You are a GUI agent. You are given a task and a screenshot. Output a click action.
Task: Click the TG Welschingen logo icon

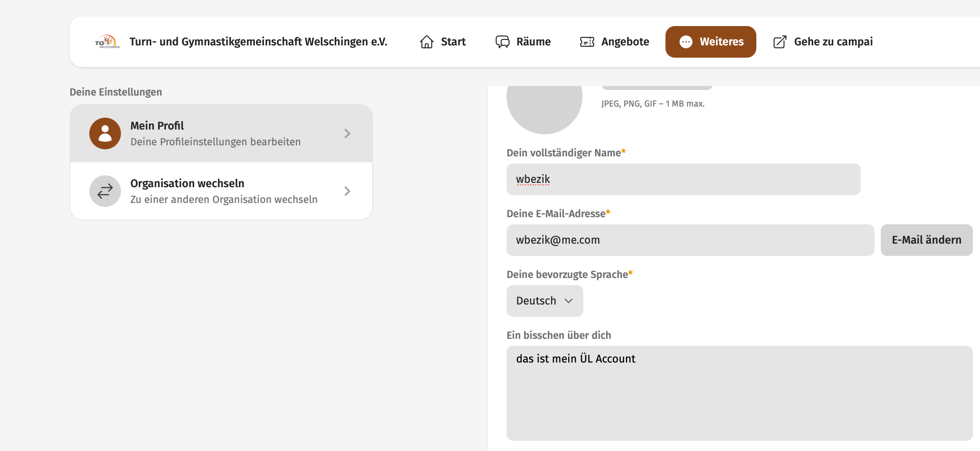[107, 41]
